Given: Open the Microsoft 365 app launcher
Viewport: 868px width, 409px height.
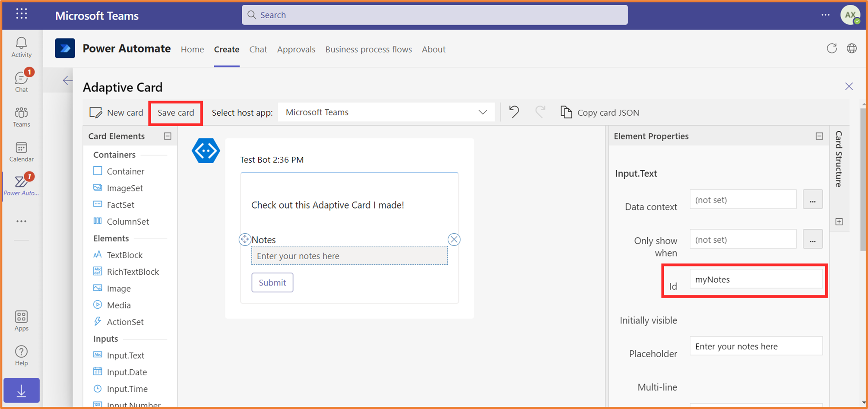Looking at the screenshot, I should (x=21, y=14).
